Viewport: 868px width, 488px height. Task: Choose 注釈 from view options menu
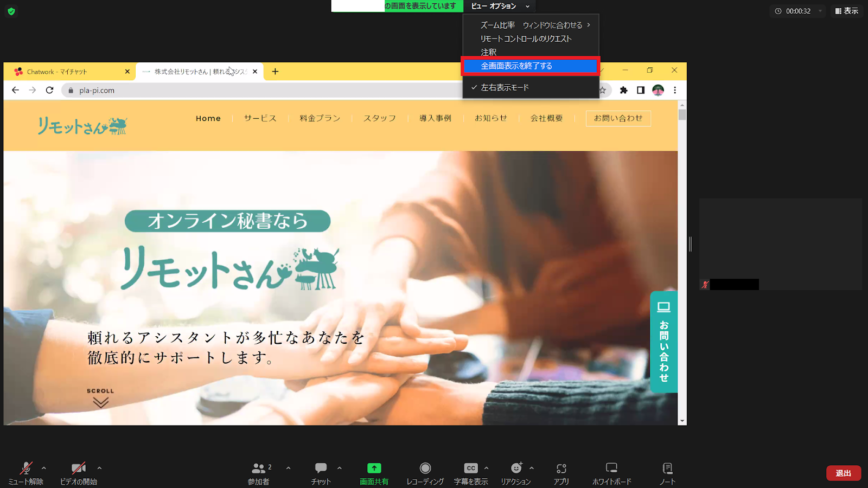click(x=531, y=52)
